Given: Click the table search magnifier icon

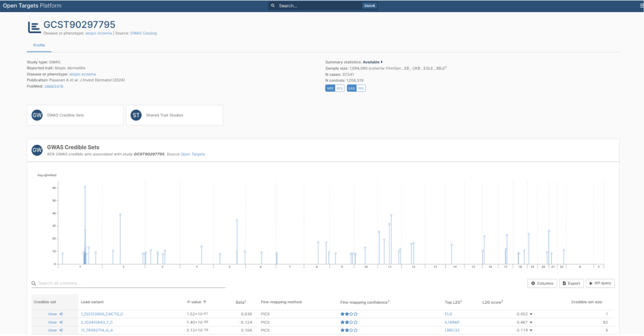Looking at the screenshot, I should point(34,283).
